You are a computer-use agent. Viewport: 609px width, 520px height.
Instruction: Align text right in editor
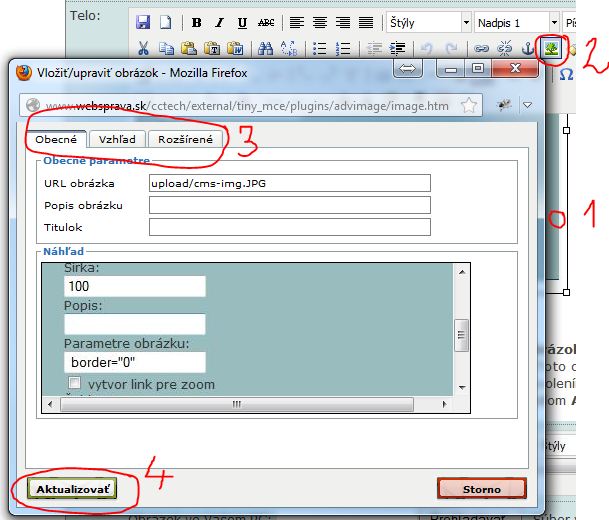click(x=343, y=23)
